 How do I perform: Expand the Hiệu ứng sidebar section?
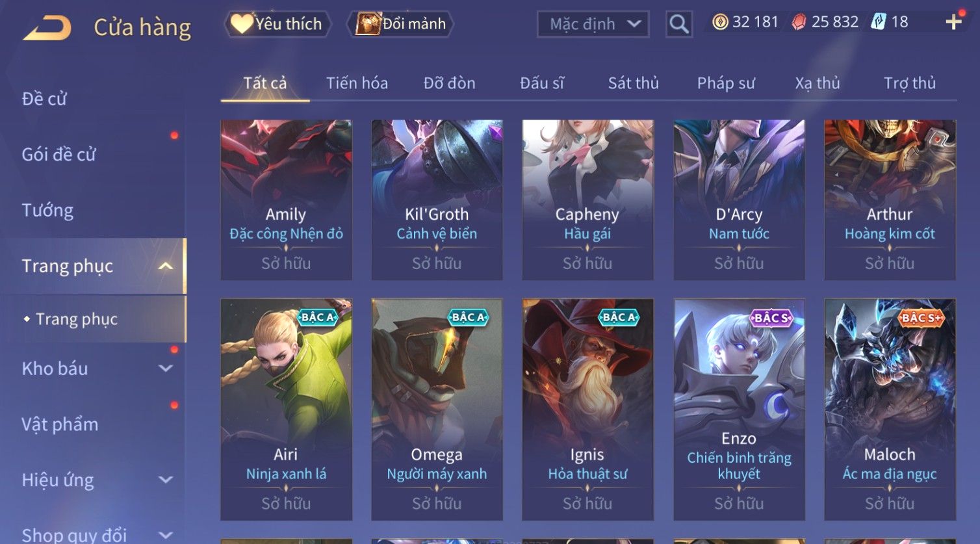point(166,480)
